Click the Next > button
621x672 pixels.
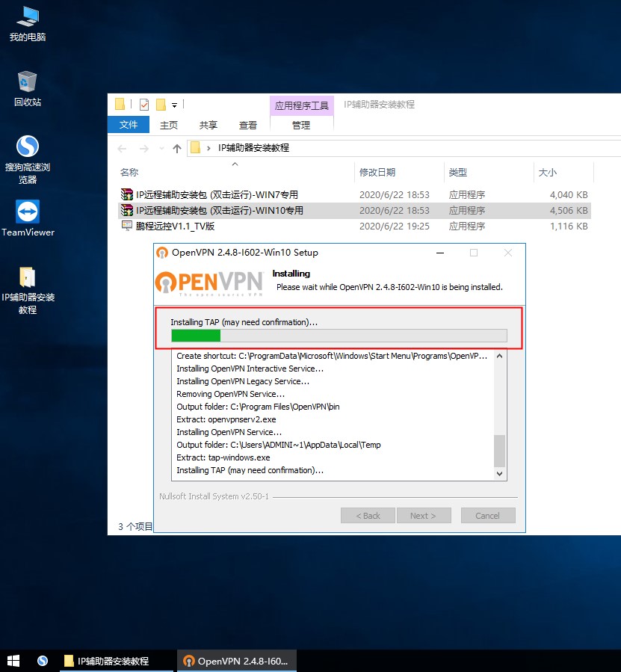coord(424,516)
